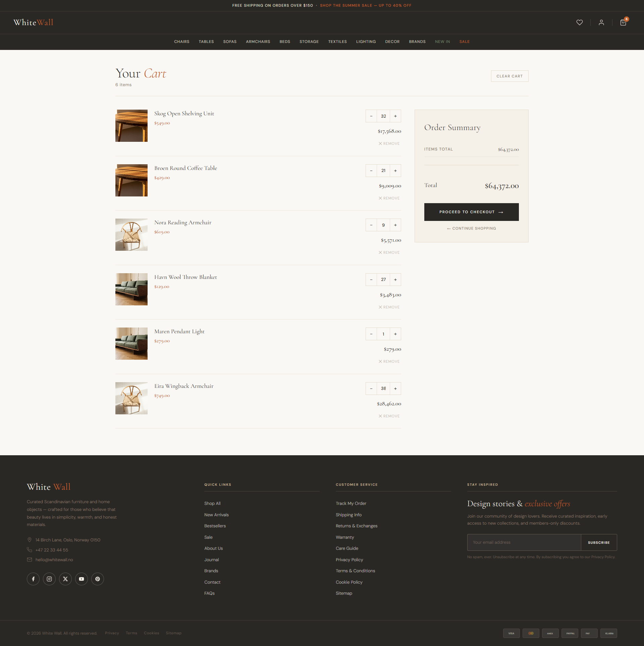644x646 pixels.
Task: Open the Instagram social icon in footer
Action: 49,579
